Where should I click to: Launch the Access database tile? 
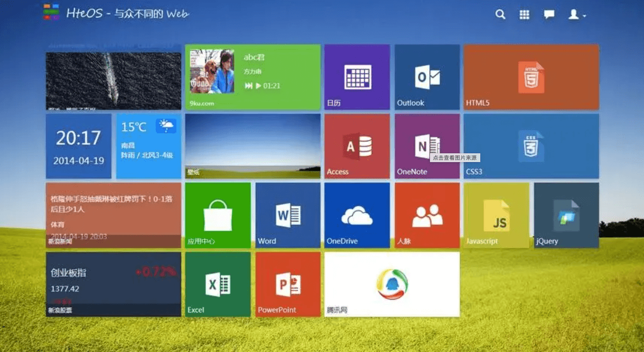pos(357,146)
